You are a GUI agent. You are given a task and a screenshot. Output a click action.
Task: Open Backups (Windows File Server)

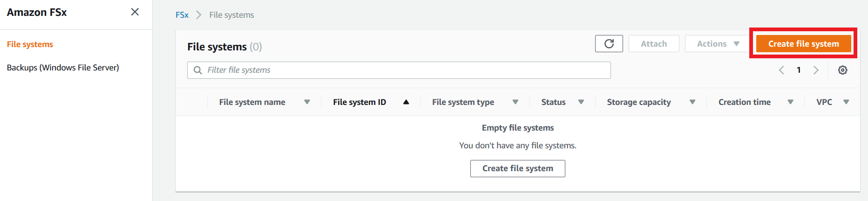click(63, 68)
